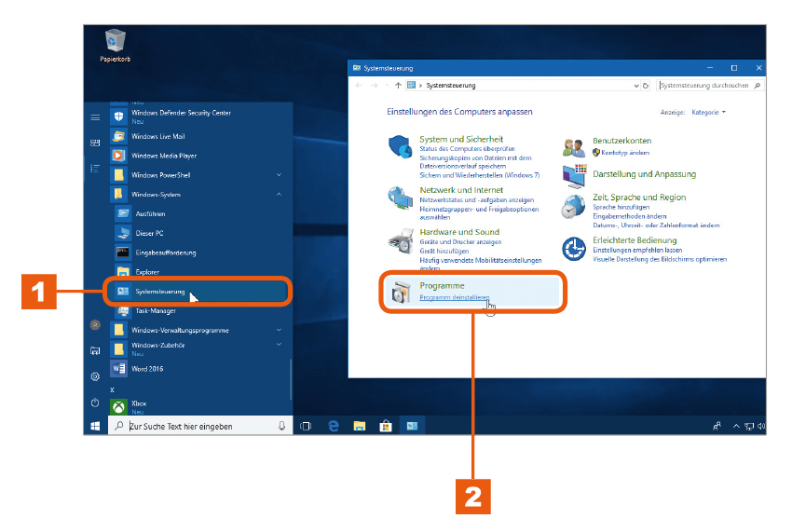Expand the Windows PowerShell folder

pos(279,175)
